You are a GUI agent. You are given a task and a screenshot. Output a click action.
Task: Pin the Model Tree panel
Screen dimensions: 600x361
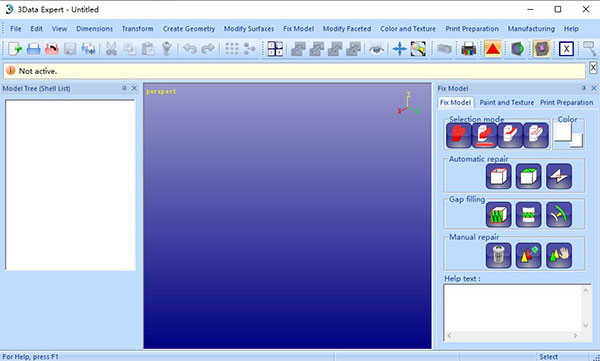(124, 88)
